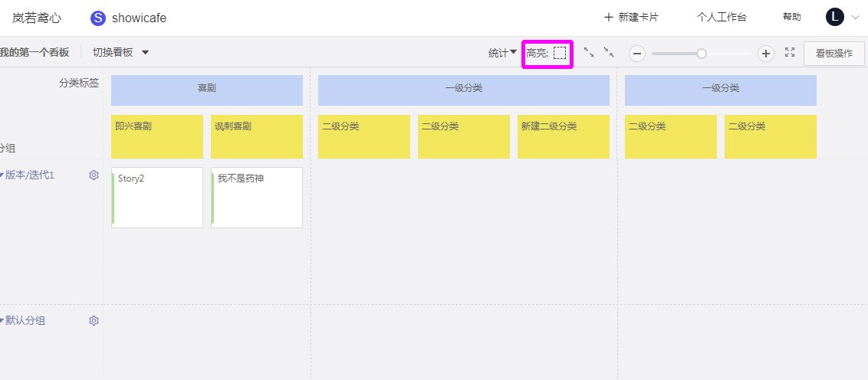This screenshot has width=868, height=380.
Task: Collapse the 默认分组 group
Action: 2,321
